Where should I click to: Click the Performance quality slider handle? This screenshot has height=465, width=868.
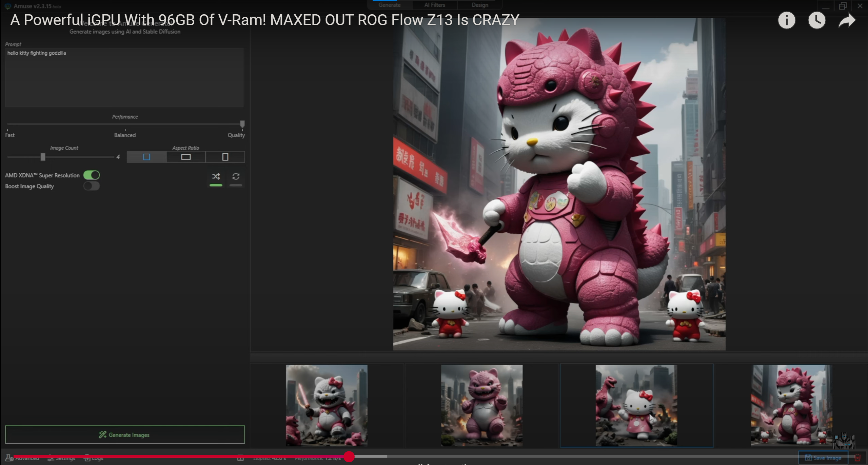[242, 124]
